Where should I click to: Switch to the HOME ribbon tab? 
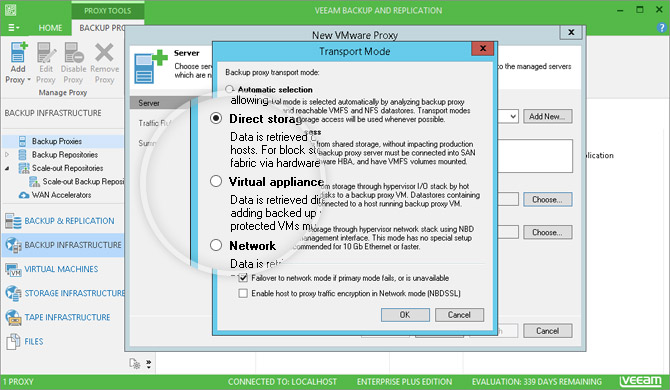click(x=50, y=28)
